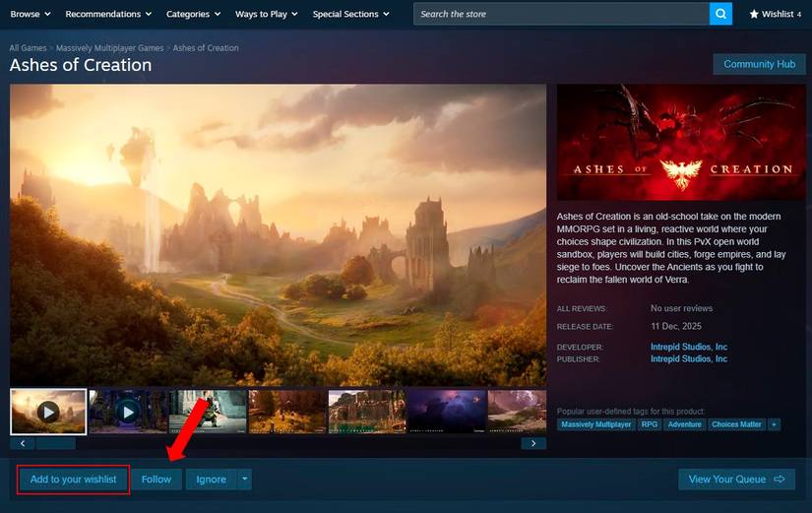Select the Choices Matter tag
812x513 pixels.
[x=736, y=424]
